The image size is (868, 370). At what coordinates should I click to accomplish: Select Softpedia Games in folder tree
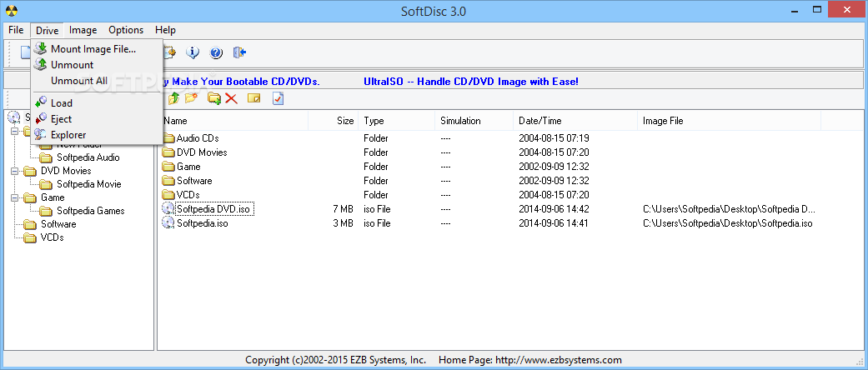click(90, 210)
